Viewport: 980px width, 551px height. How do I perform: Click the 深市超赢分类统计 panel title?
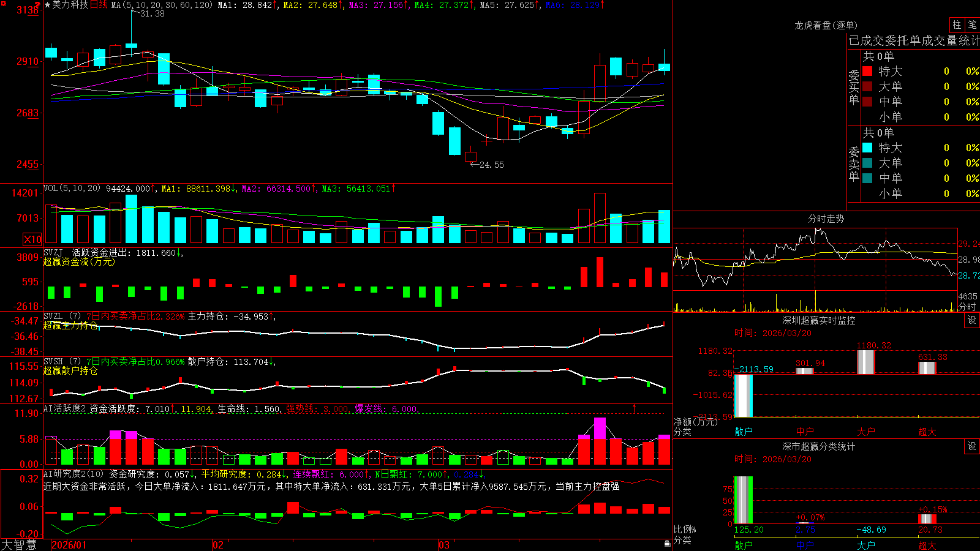point(819,446)
